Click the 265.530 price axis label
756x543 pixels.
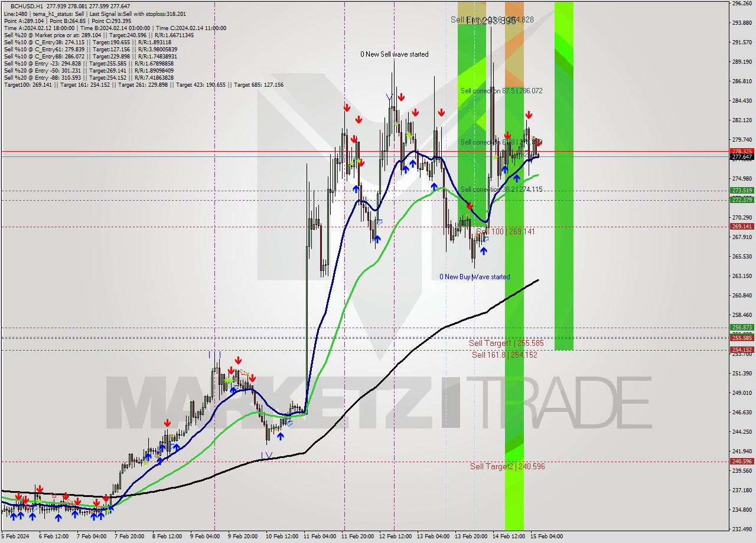[x=742, y=257]
